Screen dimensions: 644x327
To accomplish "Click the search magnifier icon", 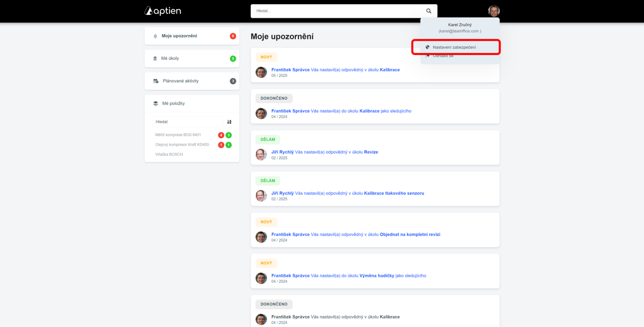I will point(429,11).
